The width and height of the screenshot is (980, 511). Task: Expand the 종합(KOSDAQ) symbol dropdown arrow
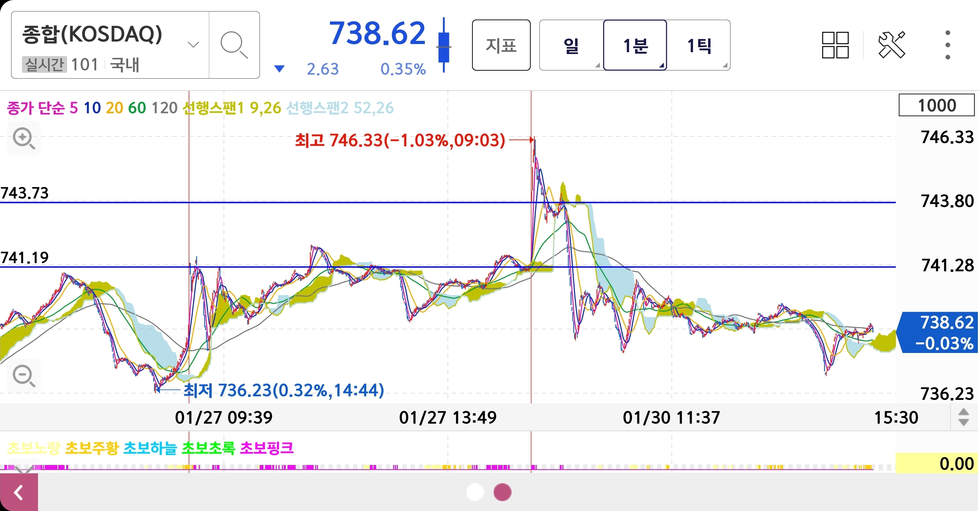tap(193, 45)
